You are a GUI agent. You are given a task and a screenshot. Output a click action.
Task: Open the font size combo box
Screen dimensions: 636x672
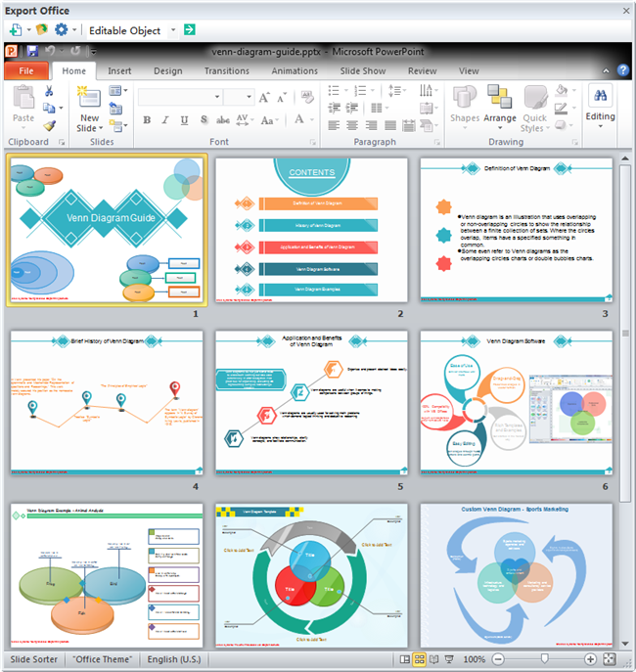coord(239,97)
